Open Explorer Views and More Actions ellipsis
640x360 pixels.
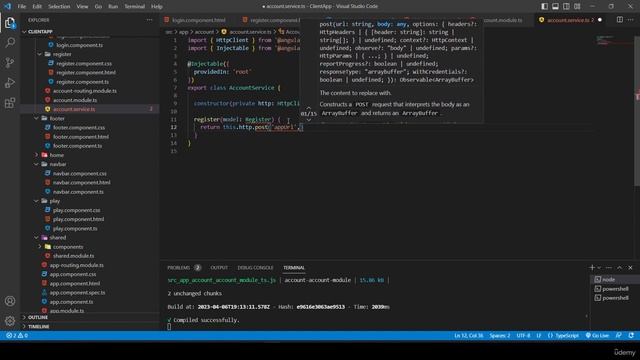tap(149, 20)
